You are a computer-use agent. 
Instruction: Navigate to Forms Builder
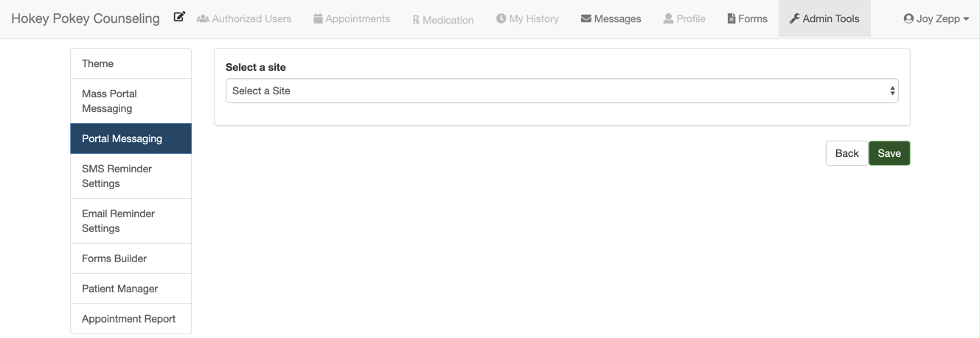point(131,258)
